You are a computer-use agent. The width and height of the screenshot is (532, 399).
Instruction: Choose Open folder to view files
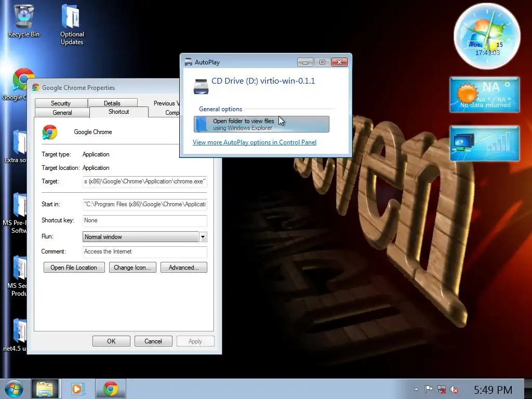pos(261,124)
